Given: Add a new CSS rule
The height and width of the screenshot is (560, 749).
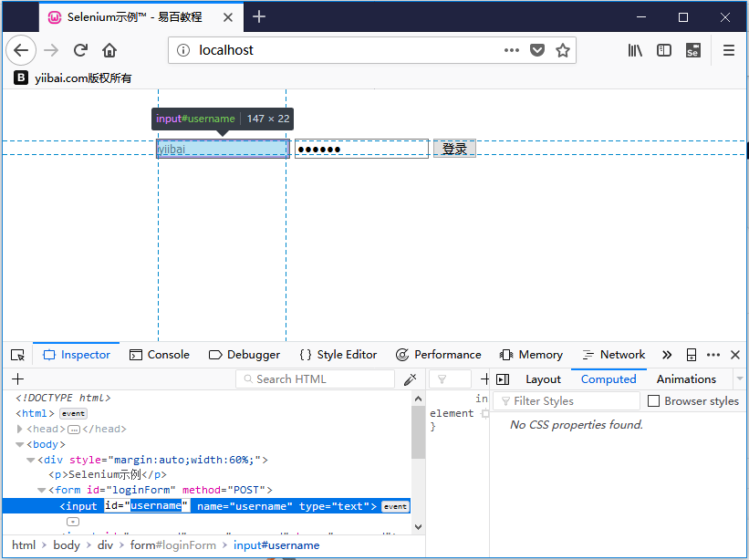Looking at the screenshot, I should click(484, 379).
